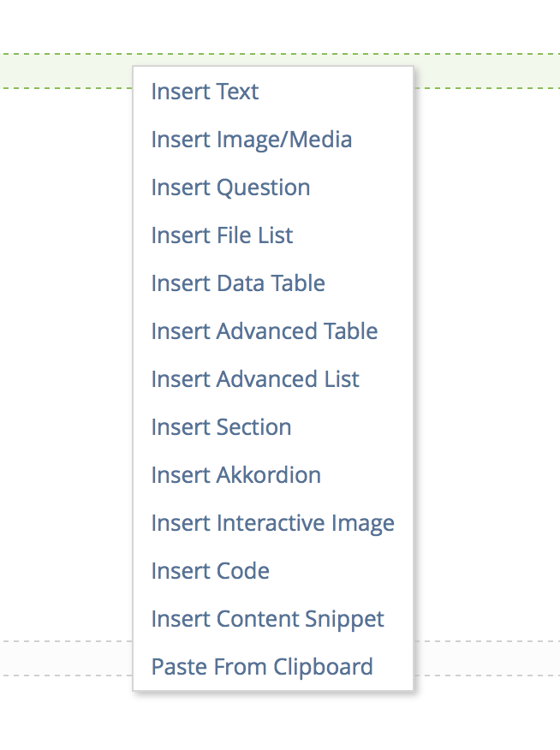
Task: Add a code block via the menu
Action: click(210, 571)
